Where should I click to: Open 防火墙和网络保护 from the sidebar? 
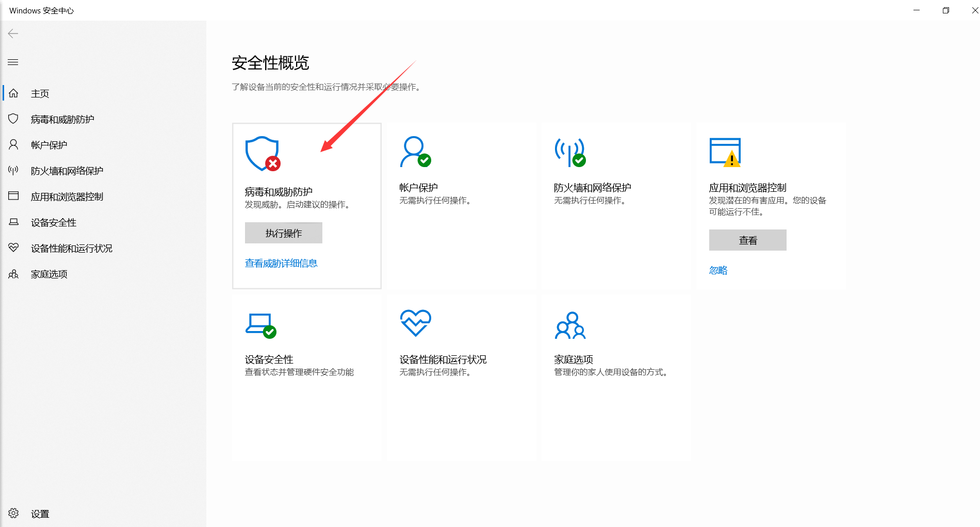pos(67,171)
